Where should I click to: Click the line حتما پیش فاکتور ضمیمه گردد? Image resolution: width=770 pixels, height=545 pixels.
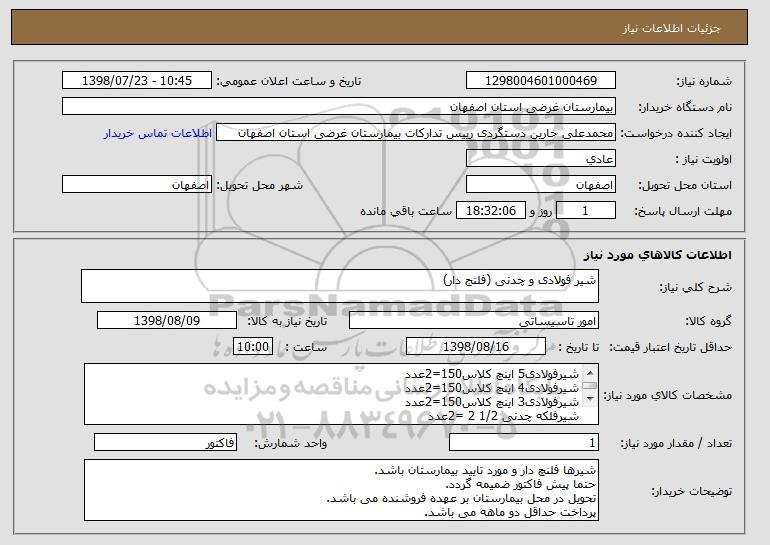(521, 485)
